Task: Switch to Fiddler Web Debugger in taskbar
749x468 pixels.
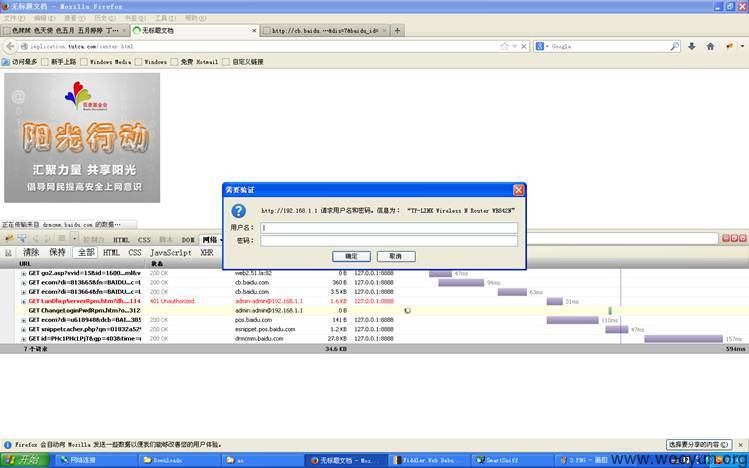Action: [x=428, y=460]
